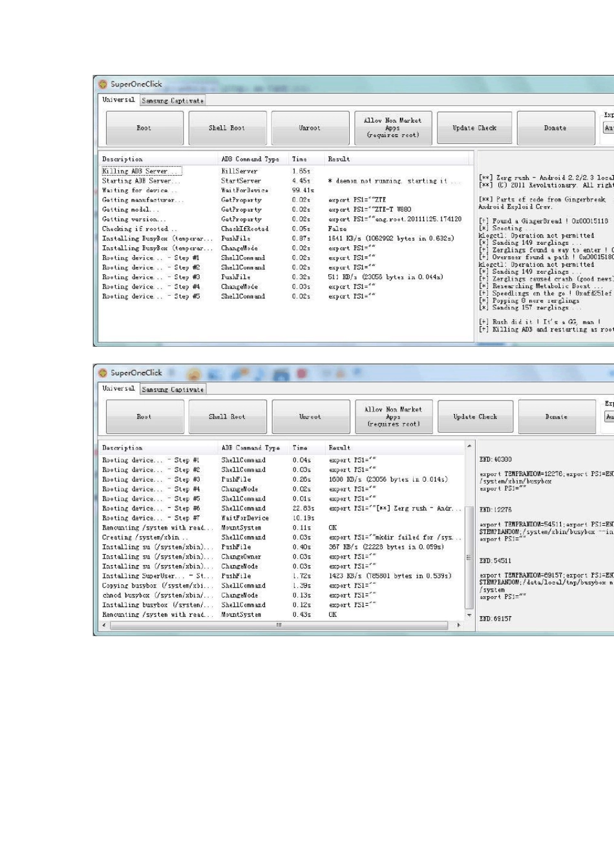The width and height of the screenshot is (614, 868).
Task: Click Update Check button in upper window
Action: [475, 128]
